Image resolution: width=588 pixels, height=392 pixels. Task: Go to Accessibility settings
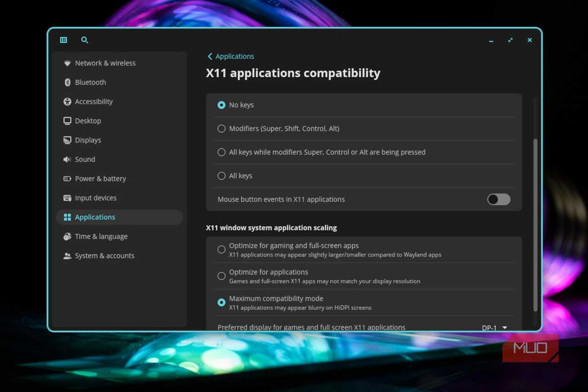[x=119, y=102]
